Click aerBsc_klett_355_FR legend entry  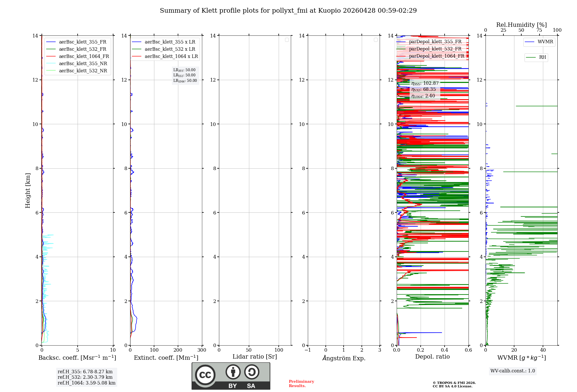pos(82,42)
